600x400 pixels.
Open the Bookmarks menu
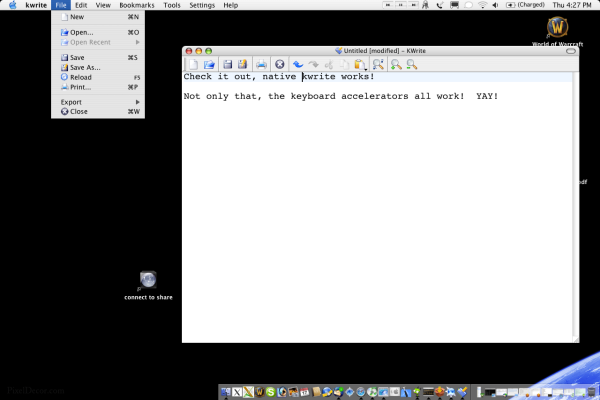click(137, 6)
